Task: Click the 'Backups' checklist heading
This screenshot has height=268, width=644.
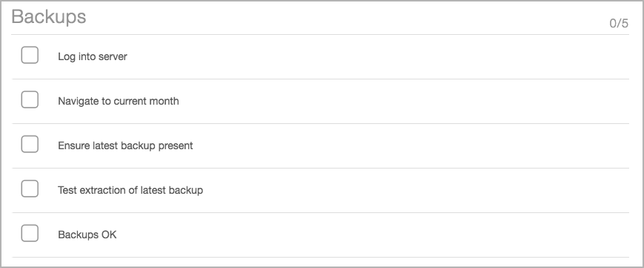Action: coord(49,17)
